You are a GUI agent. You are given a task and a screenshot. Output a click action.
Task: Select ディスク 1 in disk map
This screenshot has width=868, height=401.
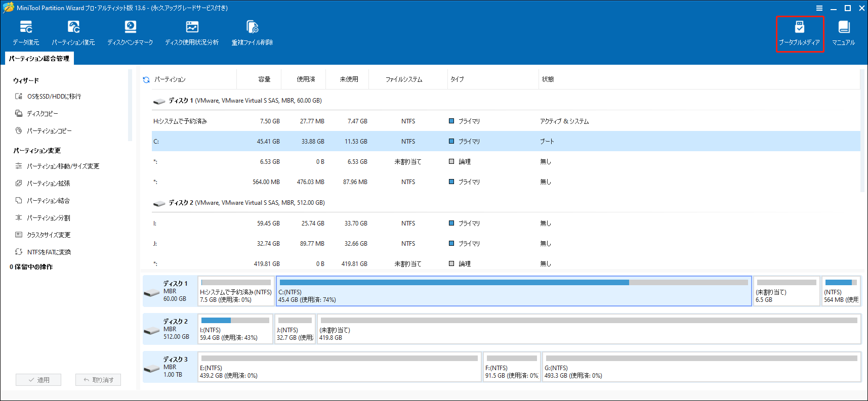[170, 291]
